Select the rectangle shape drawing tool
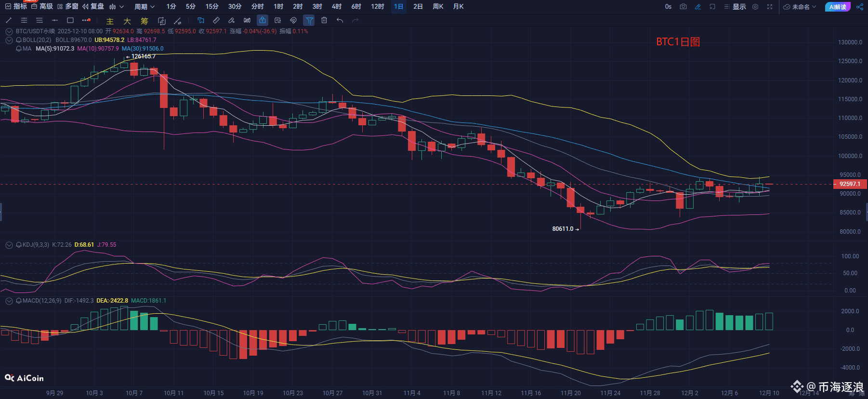 (x=70, y=20)
